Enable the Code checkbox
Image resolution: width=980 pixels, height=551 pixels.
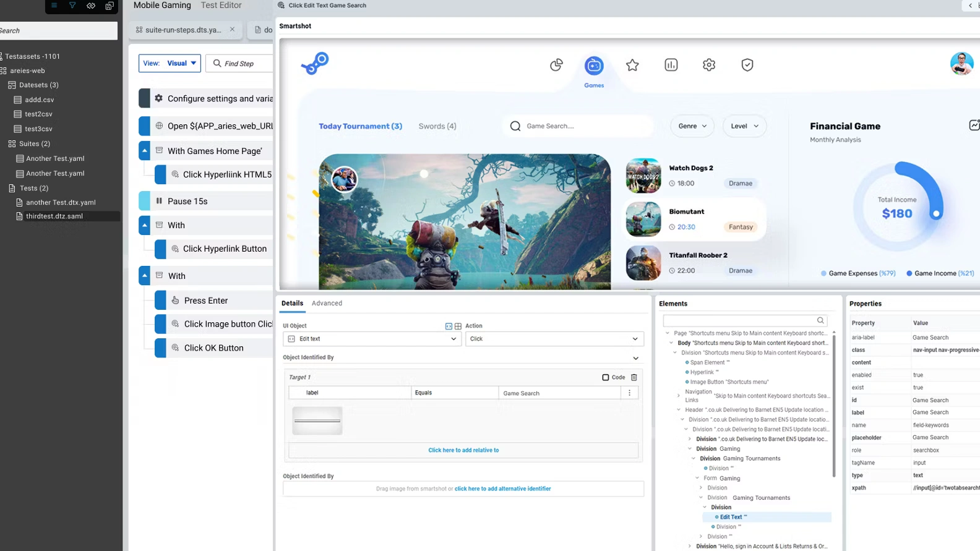point(606,377)
